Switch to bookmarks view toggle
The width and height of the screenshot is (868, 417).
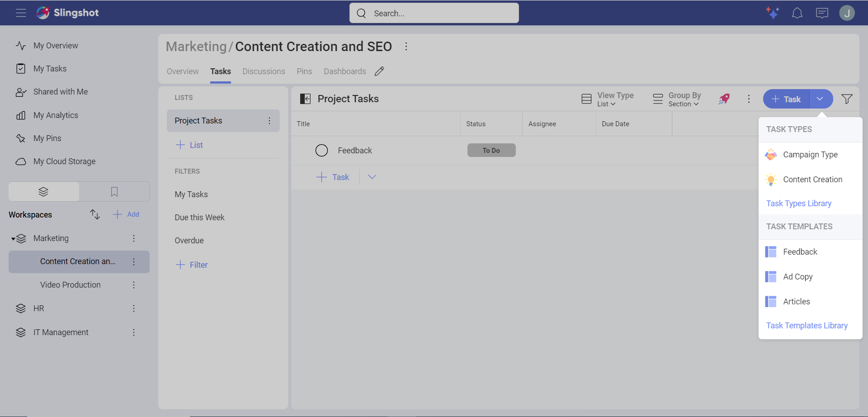[x=114, y=192]
